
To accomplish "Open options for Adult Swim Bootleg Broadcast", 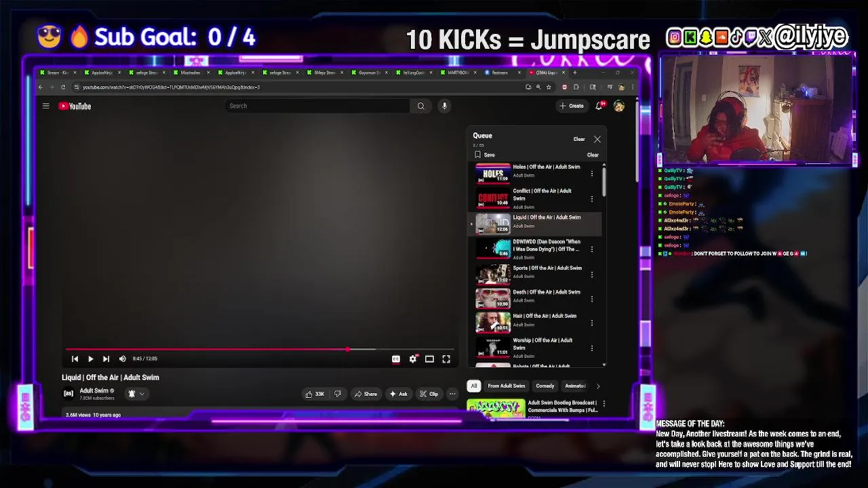I will pos(604,403).
